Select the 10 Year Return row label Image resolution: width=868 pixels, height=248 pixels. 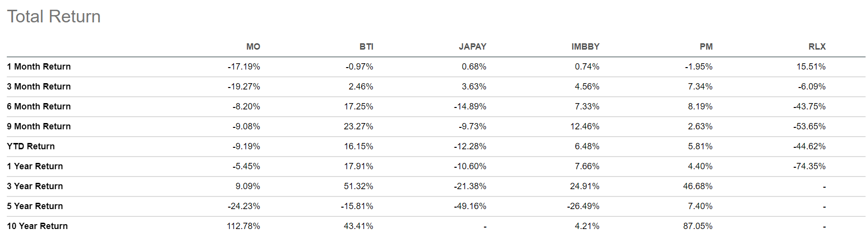(x=37, y=226)
